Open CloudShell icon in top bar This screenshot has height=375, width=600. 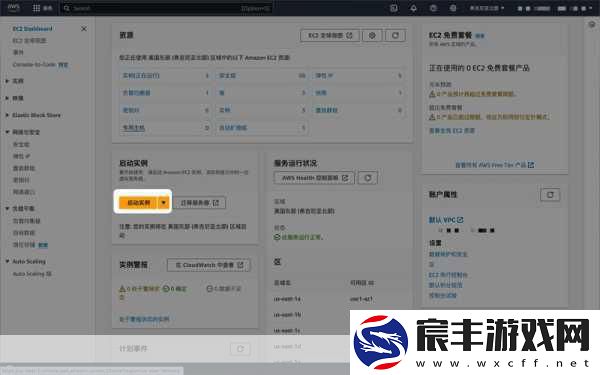click(x=394, y=8)
